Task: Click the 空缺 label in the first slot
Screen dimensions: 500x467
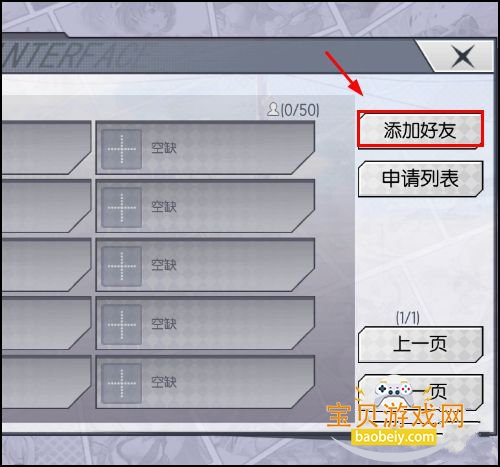Action: (164, 148)
